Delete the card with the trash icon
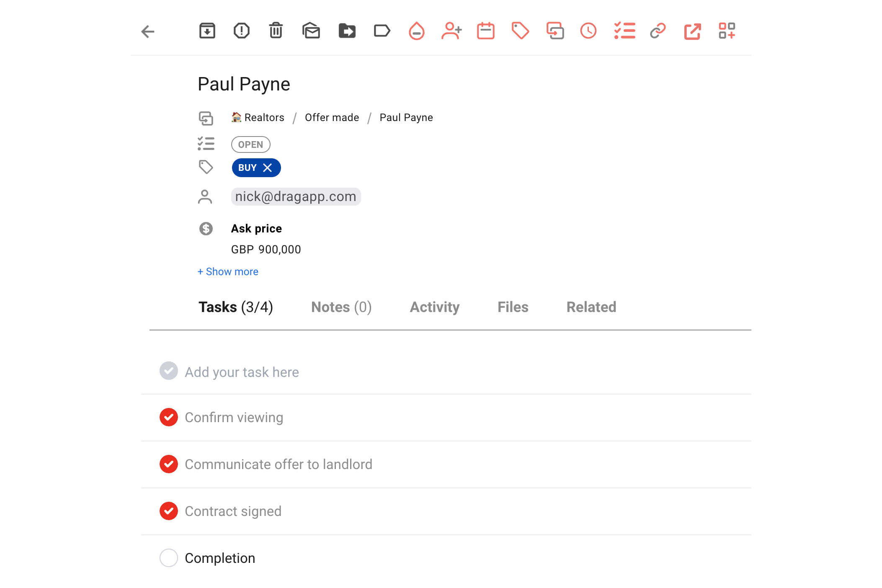882x588 pixels. coord(276,31)
